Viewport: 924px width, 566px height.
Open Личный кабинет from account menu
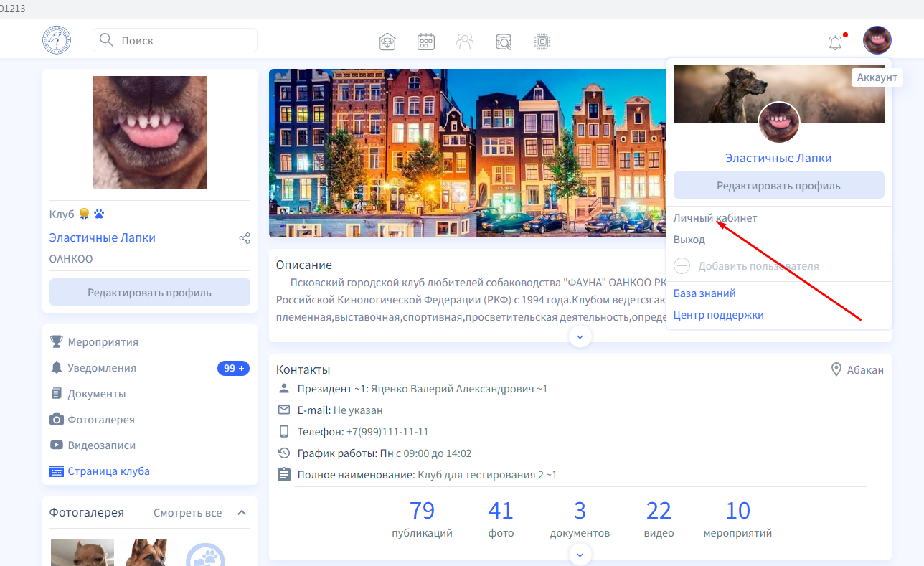[715, 218]
